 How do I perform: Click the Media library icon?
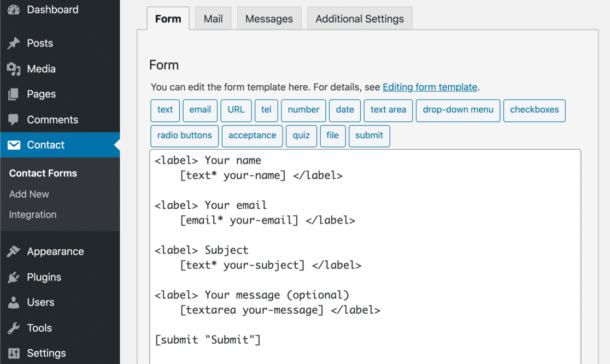click(14, 69)
